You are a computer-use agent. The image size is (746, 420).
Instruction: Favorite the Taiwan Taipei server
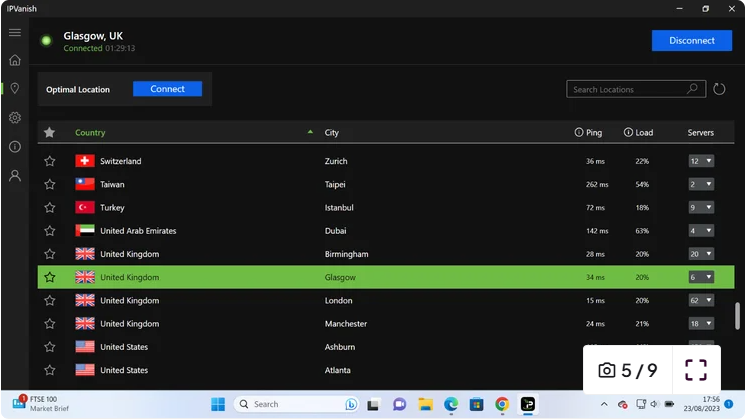pos(49,184)
